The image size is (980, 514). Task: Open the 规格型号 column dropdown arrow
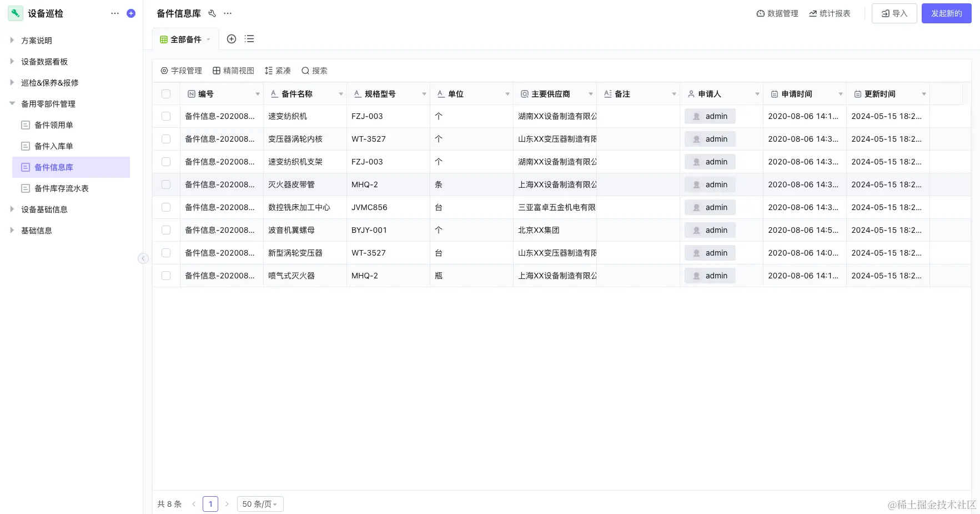click(x=424, y=94)
